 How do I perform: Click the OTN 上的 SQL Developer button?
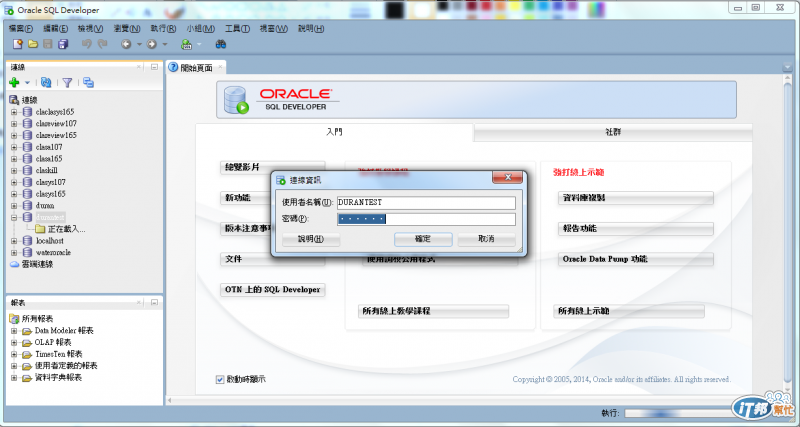coord(272,290)
